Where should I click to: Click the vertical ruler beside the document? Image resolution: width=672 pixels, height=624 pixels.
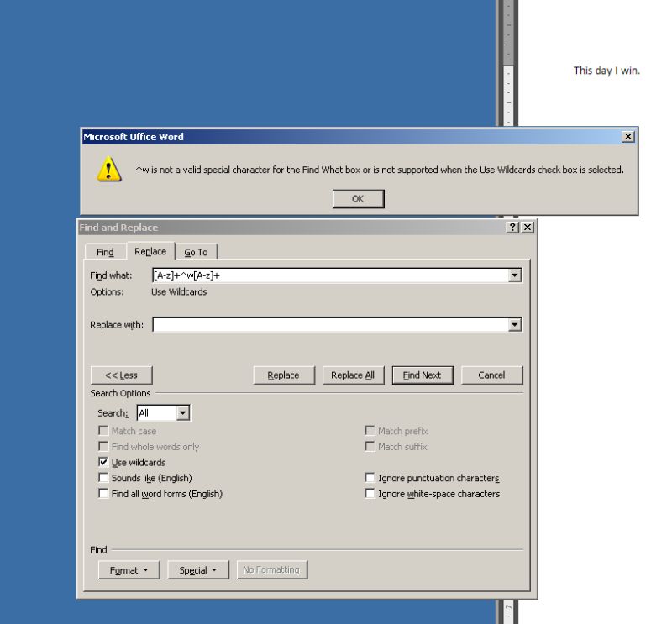(508, 62)
